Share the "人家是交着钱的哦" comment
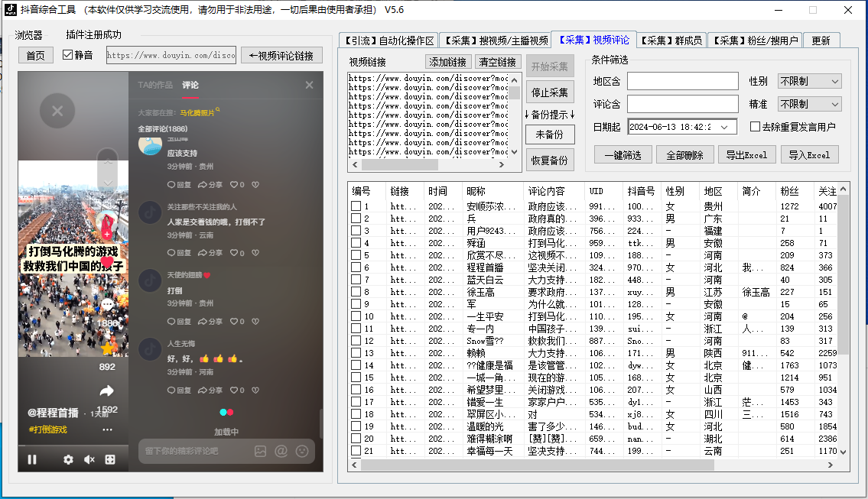 [x=210, y=253]
